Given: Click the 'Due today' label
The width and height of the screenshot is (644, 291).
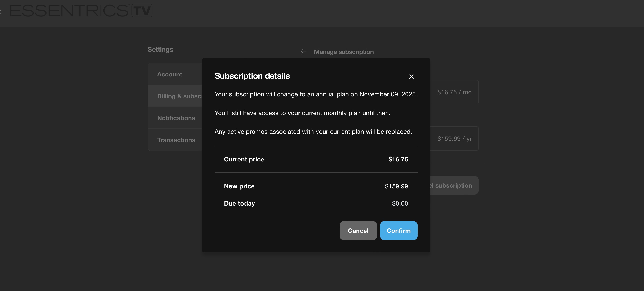Looking at the screenshot, I should click(239, 204).
